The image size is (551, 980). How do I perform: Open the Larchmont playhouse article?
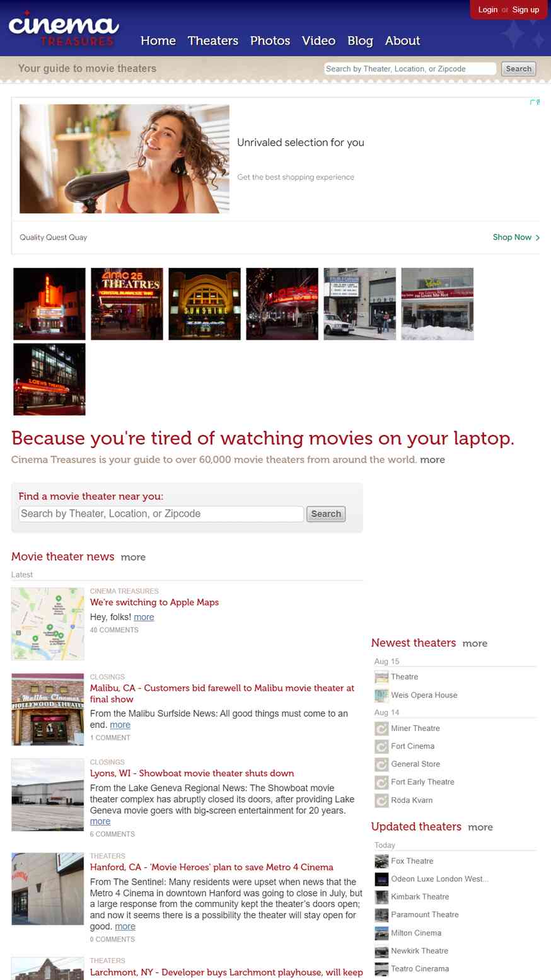(226, 972)
